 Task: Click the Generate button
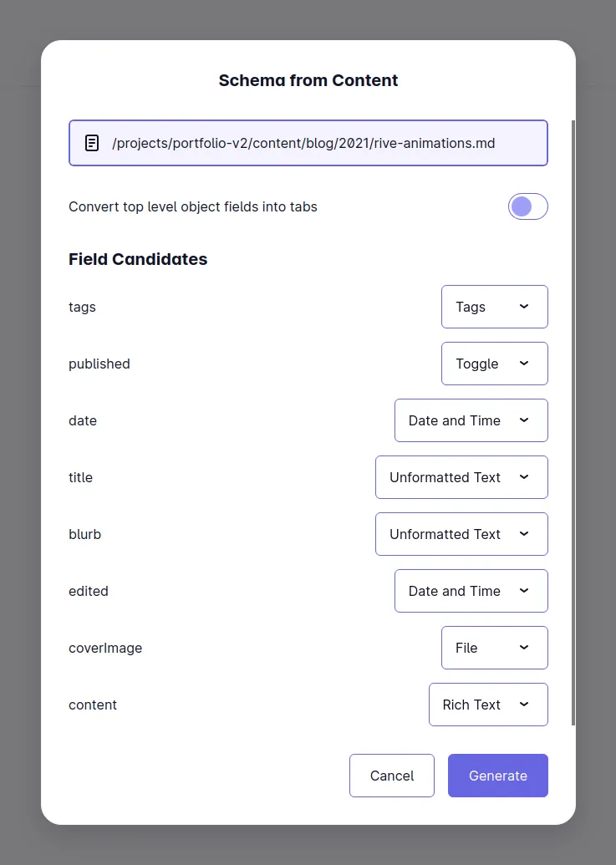498,776
